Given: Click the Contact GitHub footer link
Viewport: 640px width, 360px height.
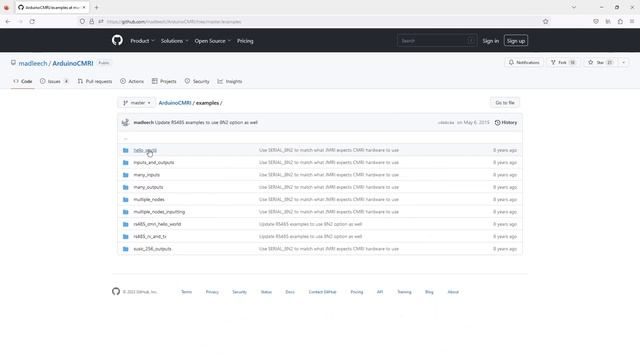Looking at the screenshot, I should (322, 292).
